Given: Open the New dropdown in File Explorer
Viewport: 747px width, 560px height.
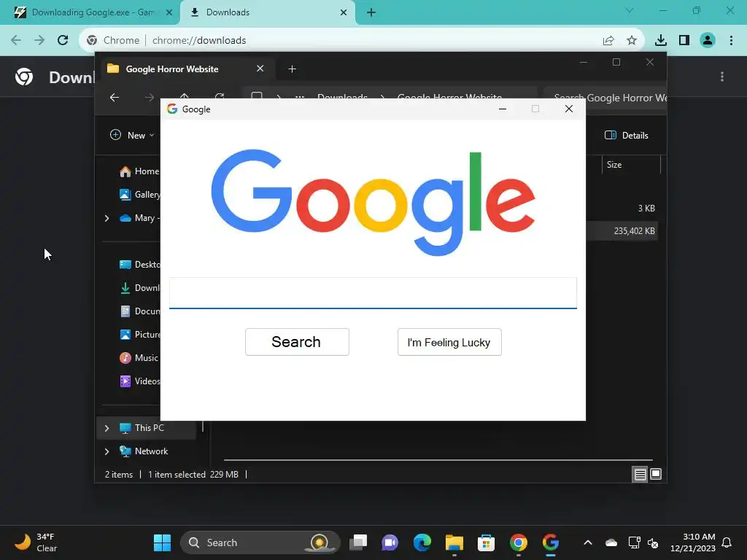Looking at the screenshot, I should [x=133, y=135].
